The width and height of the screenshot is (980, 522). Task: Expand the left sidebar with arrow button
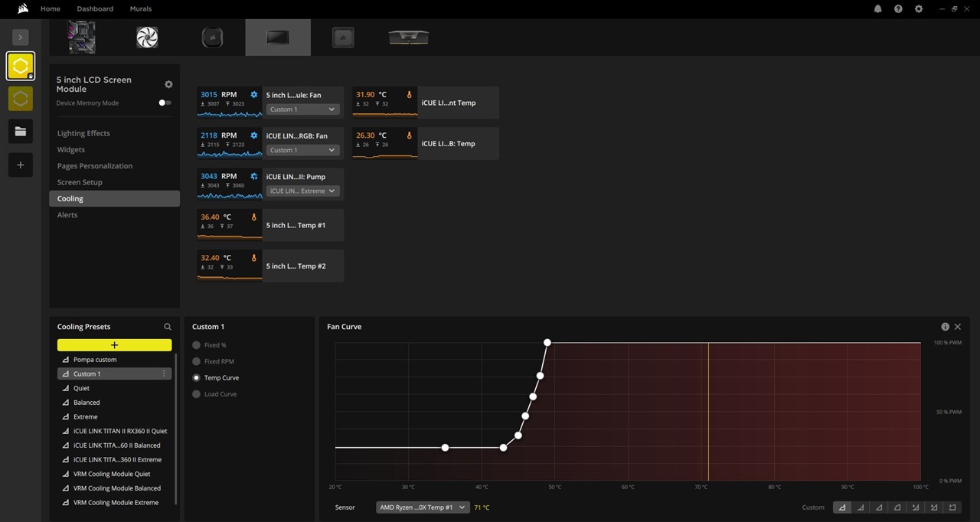(21, 37)
